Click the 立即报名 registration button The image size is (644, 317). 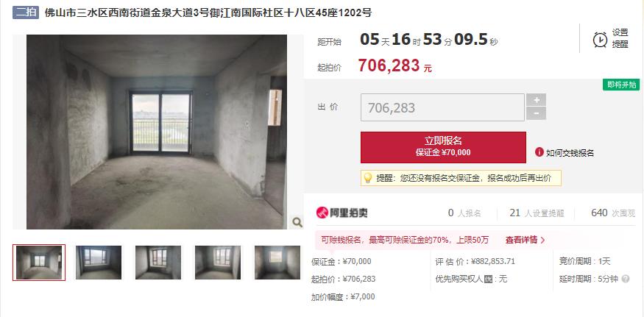443,147
